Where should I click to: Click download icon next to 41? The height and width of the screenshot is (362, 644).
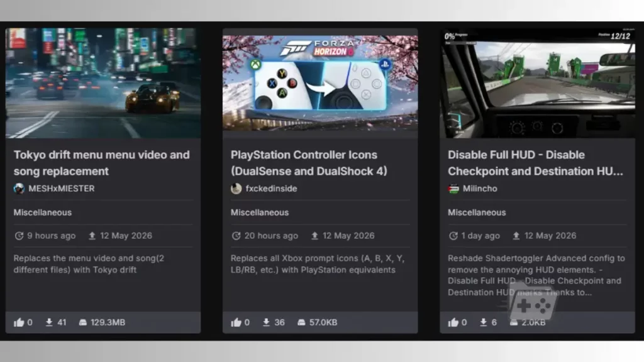(x=49, y=322)
